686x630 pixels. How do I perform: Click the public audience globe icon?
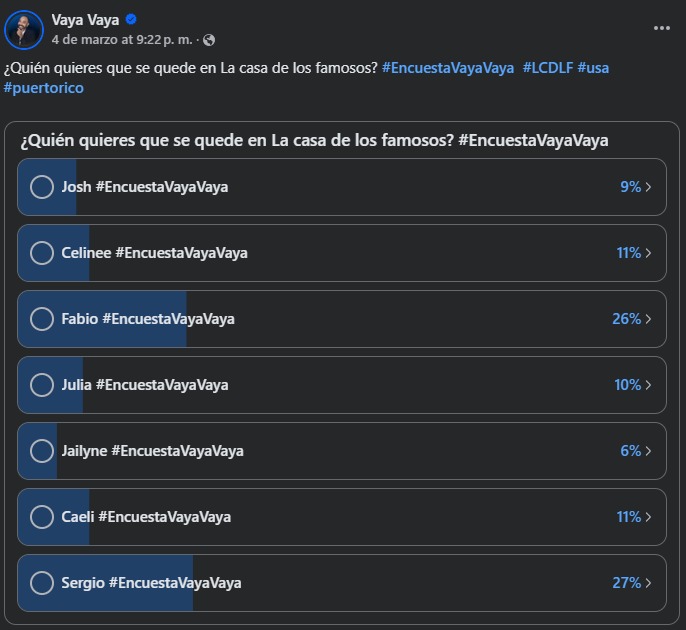click(209, 40)
